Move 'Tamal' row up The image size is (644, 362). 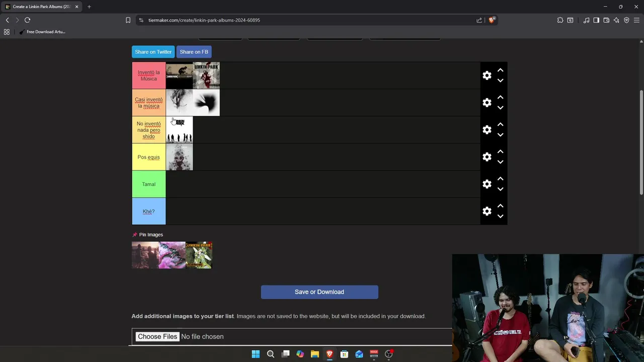pyautogui.click(x=500, y=179)
